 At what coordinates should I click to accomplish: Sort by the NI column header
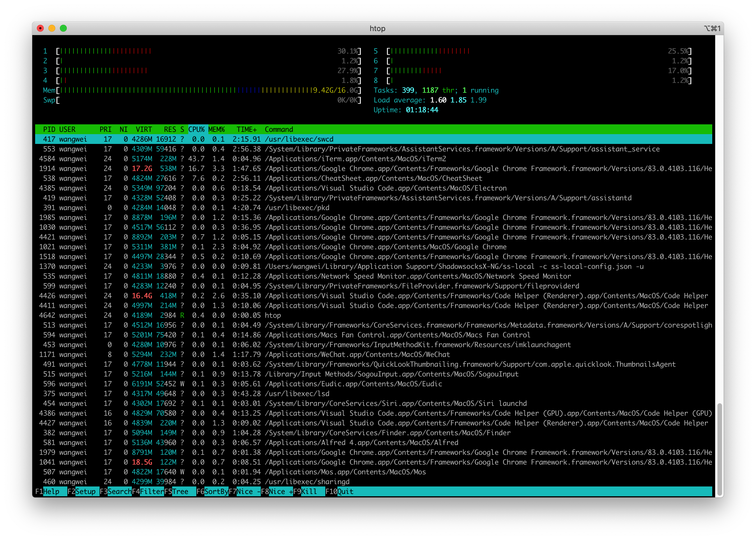pos(124,129)
